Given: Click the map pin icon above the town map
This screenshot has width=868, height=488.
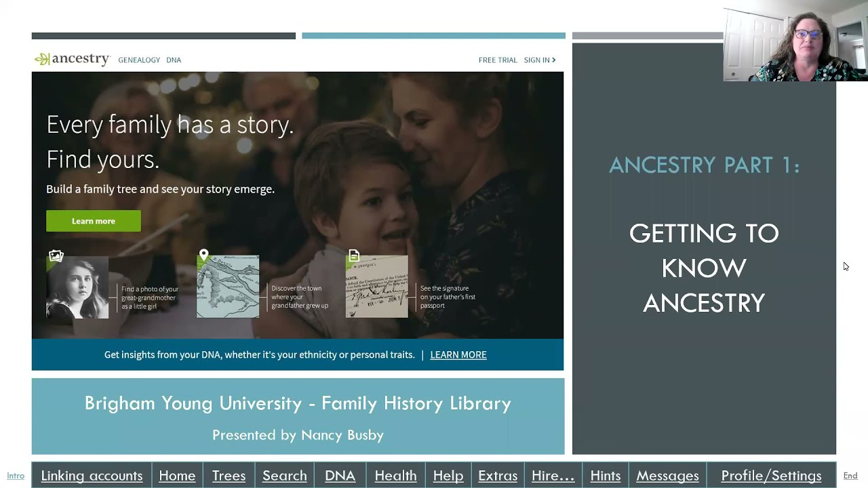Looking at the screenshot, I should coord(203,256).
